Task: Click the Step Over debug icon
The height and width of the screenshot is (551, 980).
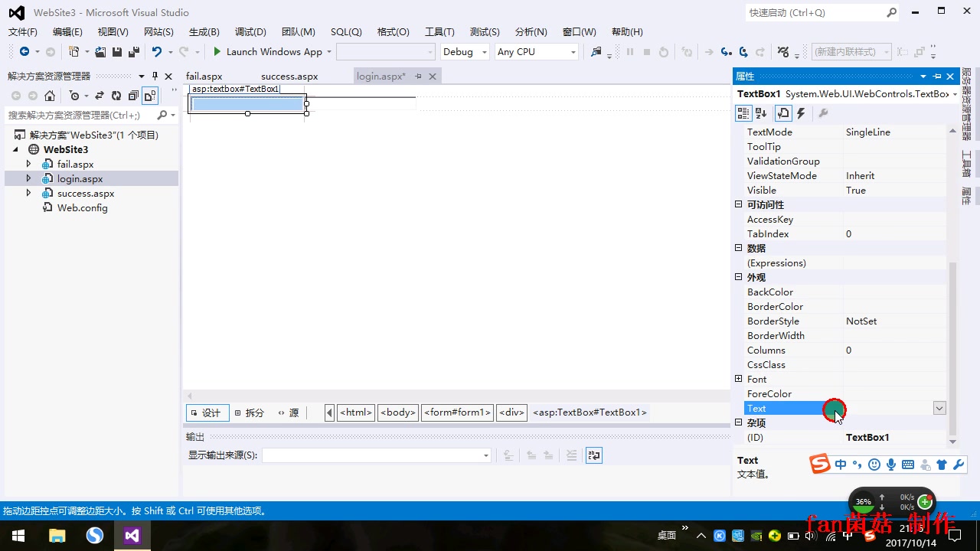Action: coord(743,52)
